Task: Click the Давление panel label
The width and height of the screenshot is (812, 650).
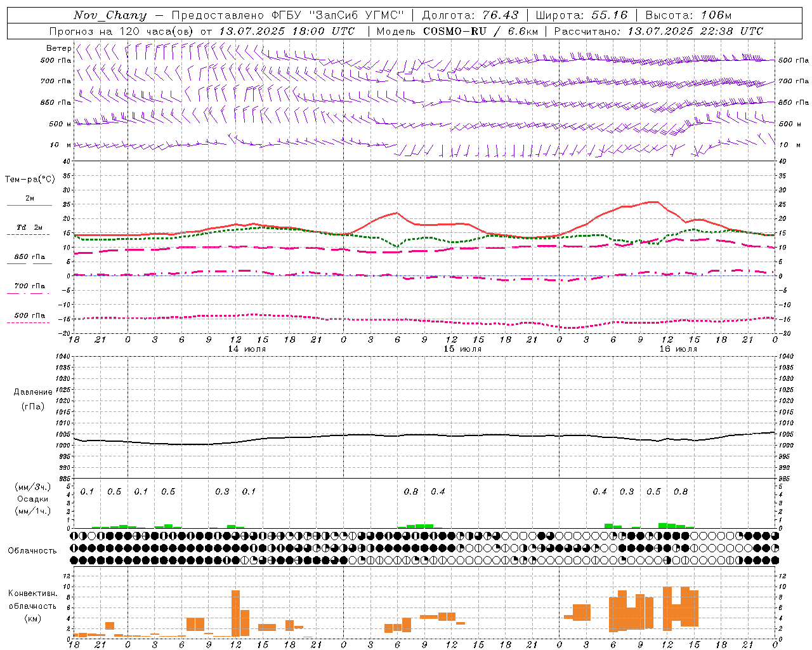Action: [x=33, y=392]
